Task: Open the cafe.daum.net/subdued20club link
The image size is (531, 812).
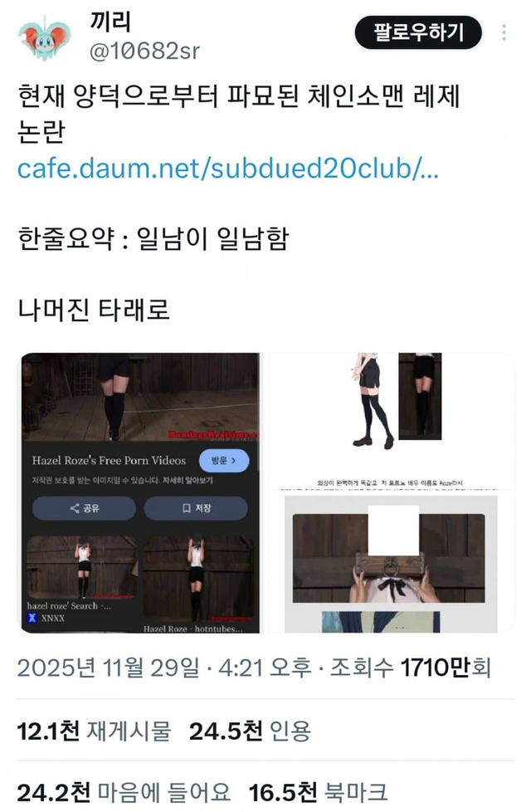Action: [x=227, y=169]
